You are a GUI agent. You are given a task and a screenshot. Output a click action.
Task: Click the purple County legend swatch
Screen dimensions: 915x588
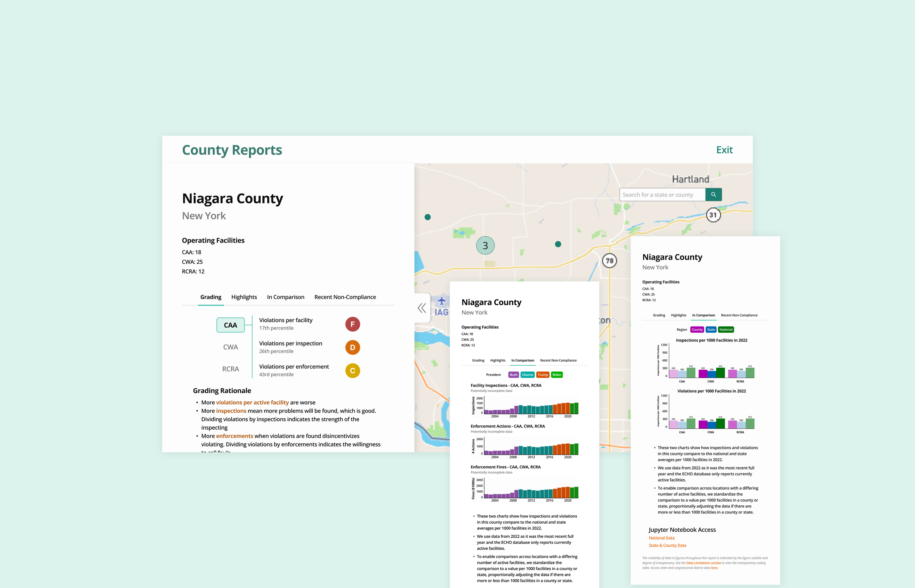pos(696,330)
